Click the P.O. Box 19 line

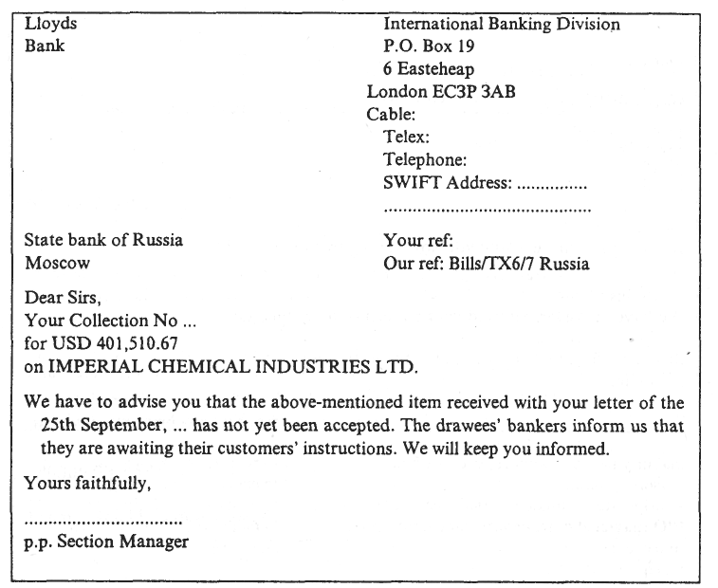click(429, 46)
